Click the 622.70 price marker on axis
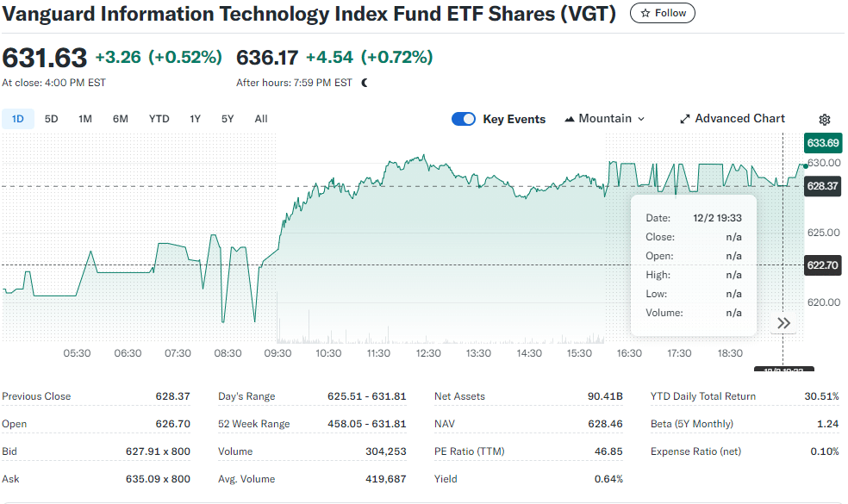 click(x=823, y=265)
